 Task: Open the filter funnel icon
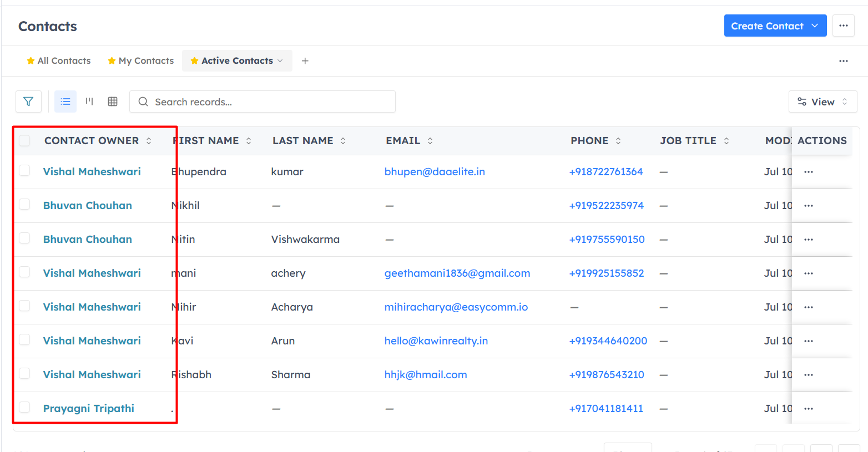pyautogui.click(x=28, y=101)
